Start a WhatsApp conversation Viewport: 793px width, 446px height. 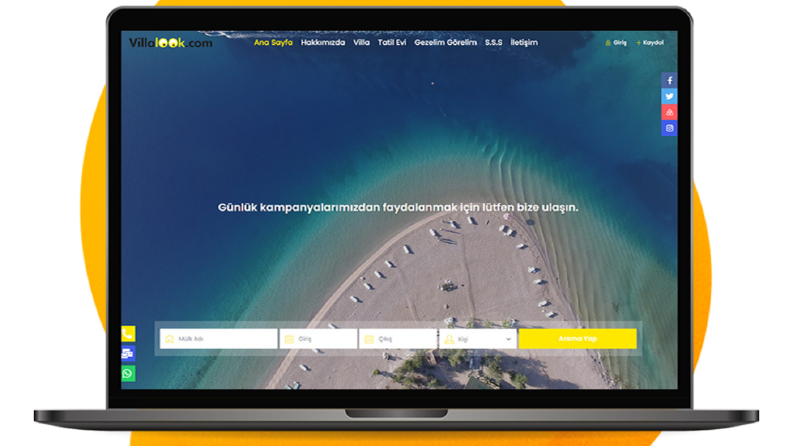click(128, 374)
